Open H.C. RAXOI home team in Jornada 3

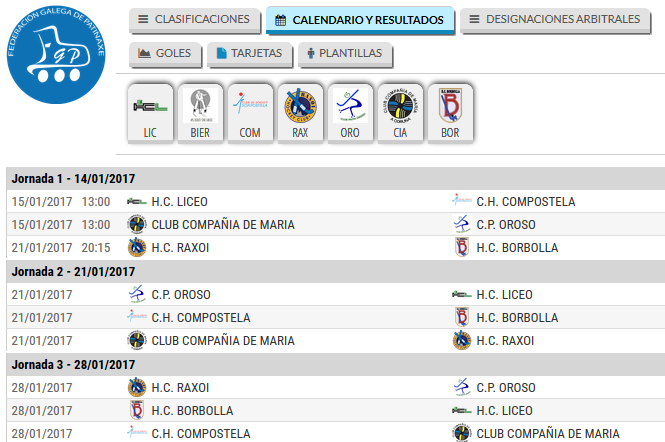click(180, 388)
